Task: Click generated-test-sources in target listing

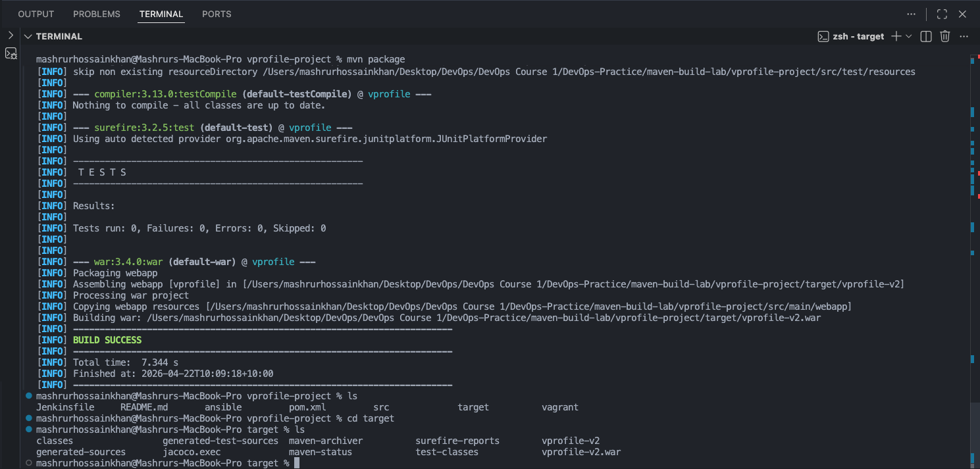Action: click(220, 441)
